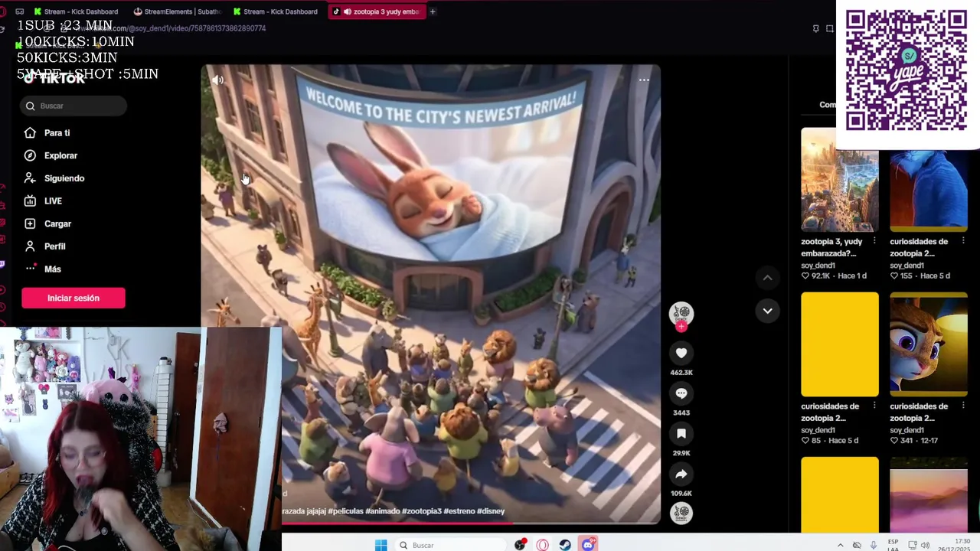
Task: Click the microphone icon in system tray
Action: point(874,545)
